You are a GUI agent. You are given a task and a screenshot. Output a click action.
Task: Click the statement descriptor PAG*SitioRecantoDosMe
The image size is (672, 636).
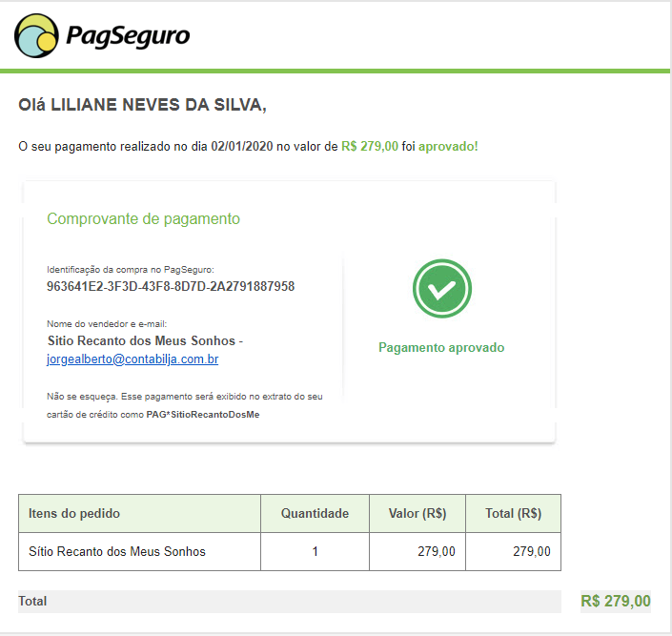203,415
